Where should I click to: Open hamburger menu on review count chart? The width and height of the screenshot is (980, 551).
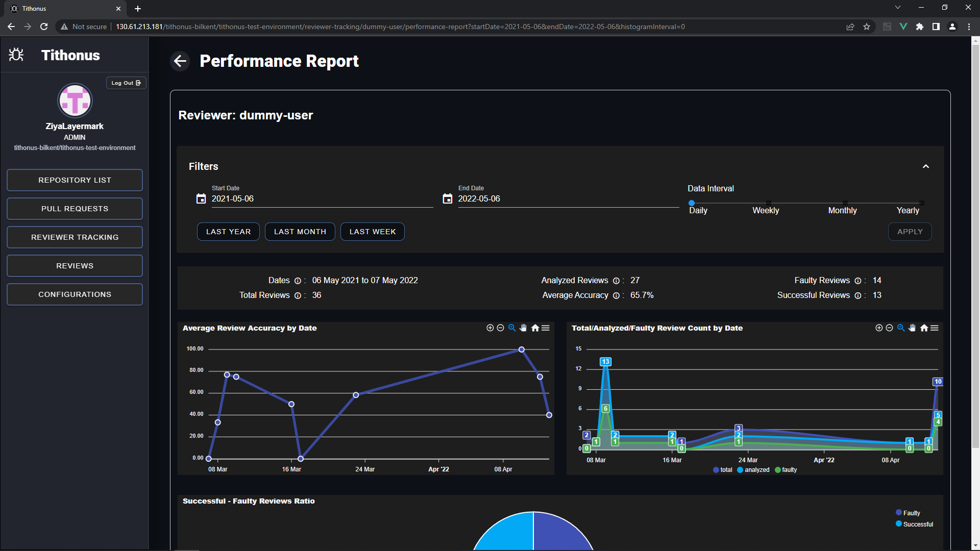click(935, 328)
